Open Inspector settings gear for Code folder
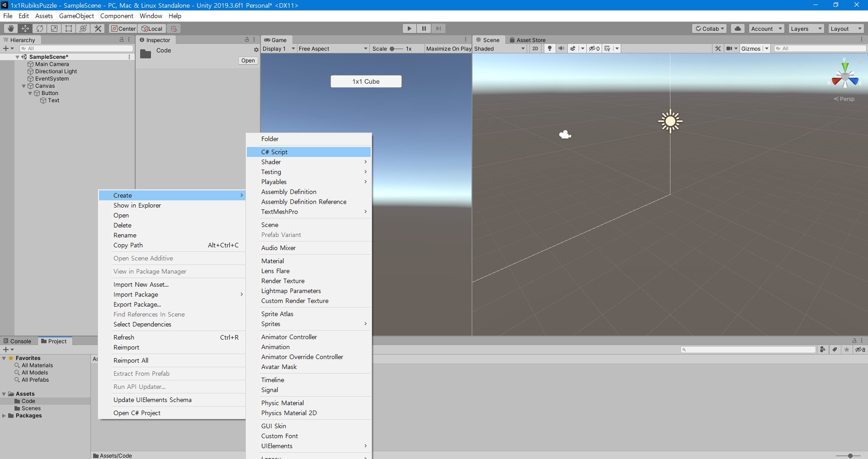 click(256, 50)
